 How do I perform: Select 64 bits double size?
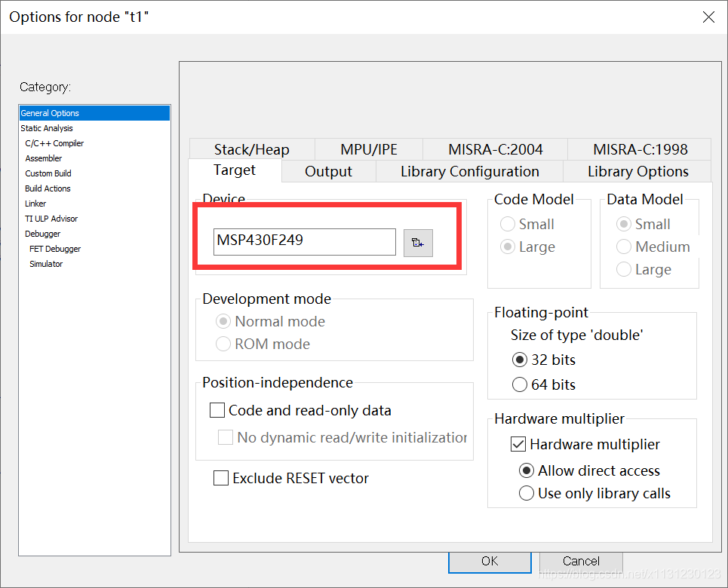tap(520, 385)
